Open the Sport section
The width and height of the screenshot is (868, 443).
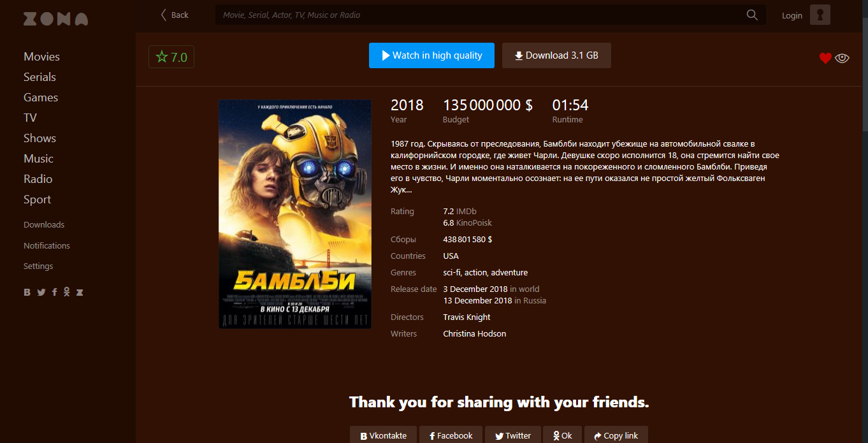point(37,200)
